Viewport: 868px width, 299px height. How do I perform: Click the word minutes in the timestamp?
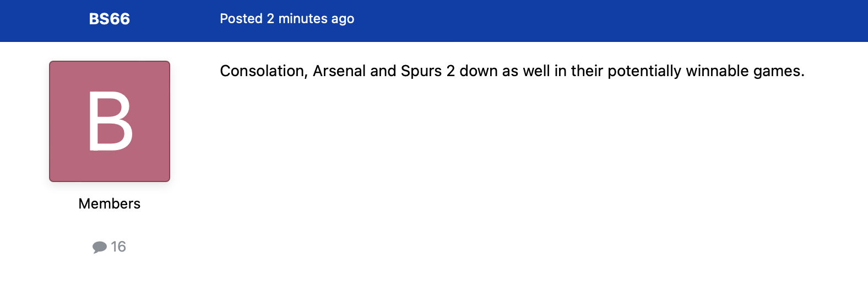(303, 19)
